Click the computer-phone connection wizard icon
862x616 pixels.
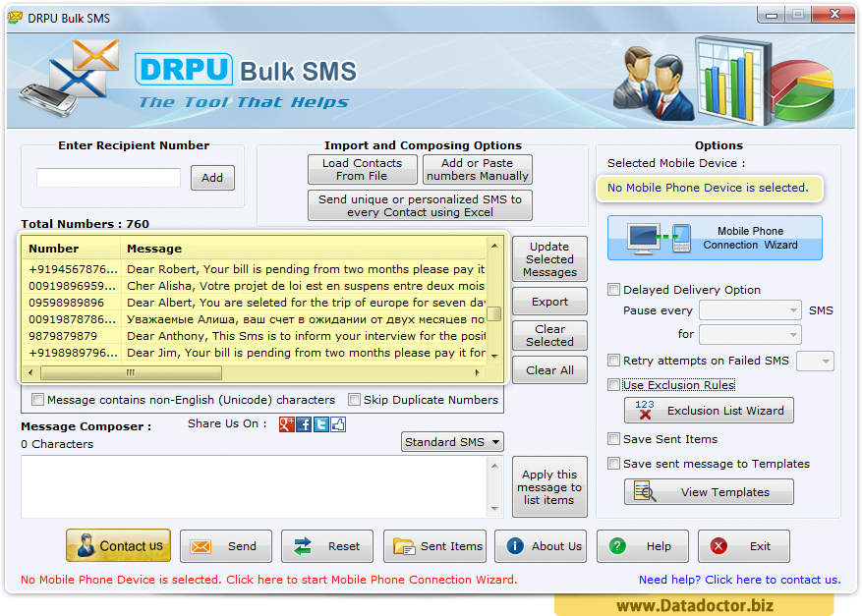click(x=659, y=238)
